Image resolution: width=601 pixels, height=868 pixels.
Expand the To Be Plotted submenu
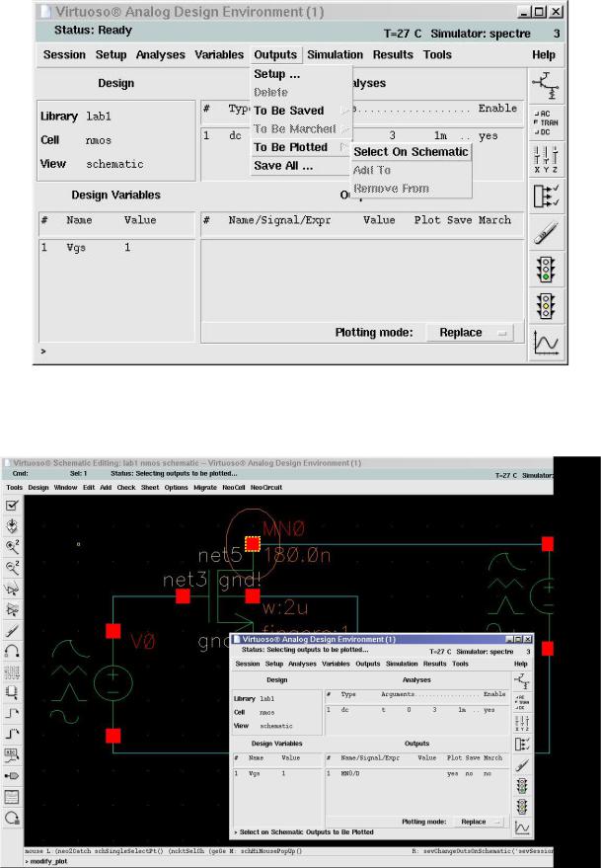(x=301, y=147)
